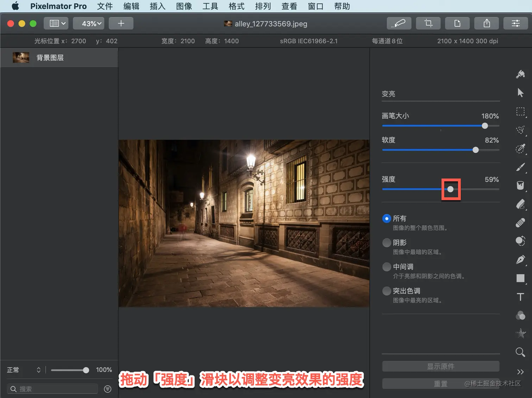Open the 文件 menu
This screenshot has width=532, height=398.
tap(105, 6)
